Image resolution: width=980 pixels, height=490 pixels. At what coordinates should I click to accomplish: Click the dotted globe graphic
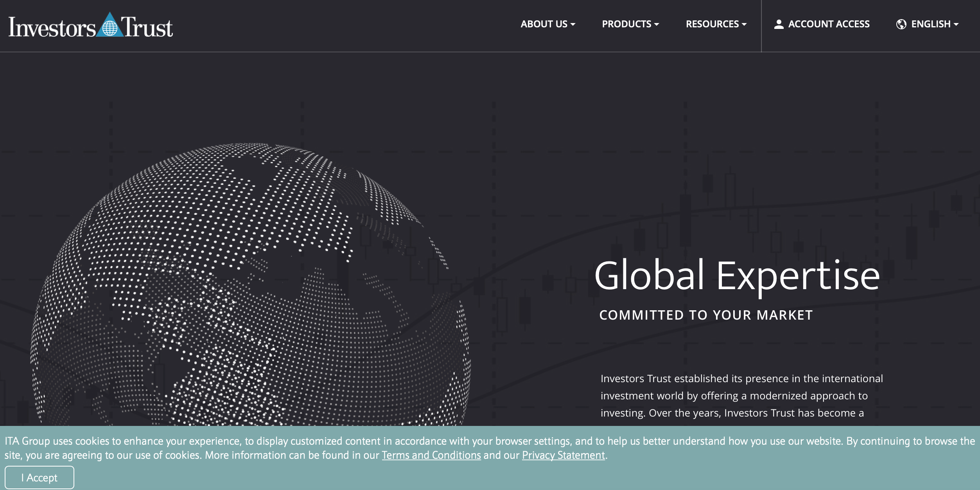pos(250,284)
